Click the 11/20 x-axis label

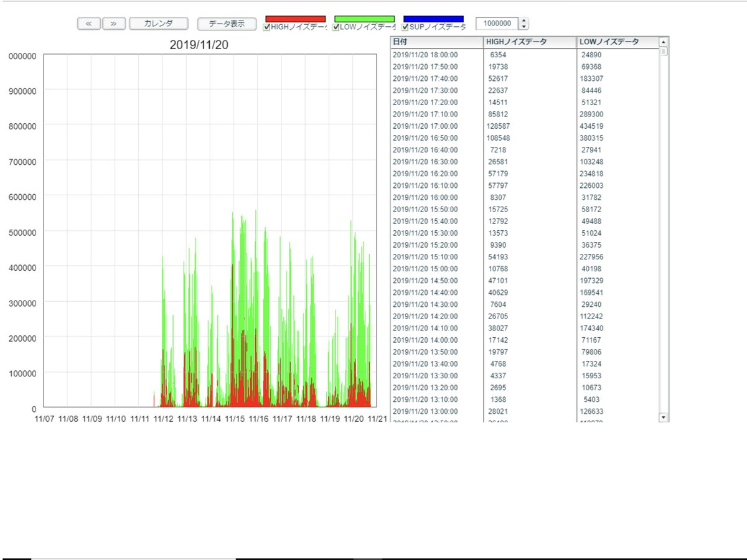[x=354, y=419]
